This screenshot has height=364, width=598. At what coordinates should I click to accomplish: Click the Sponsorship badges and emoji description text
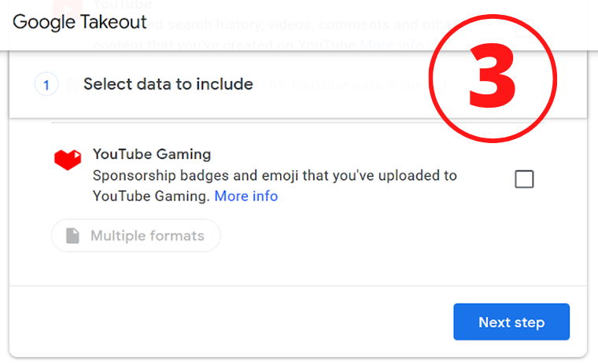[x=275, y=186]
